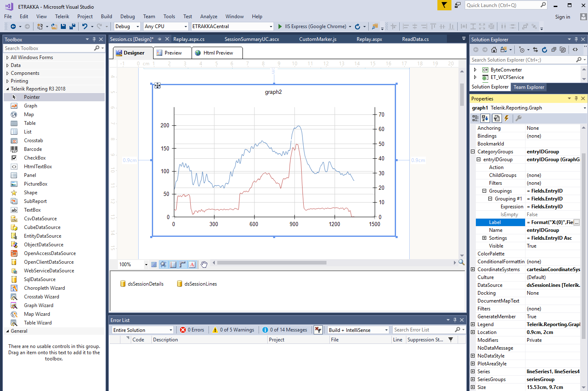Click the Property Pages wrench icon
This screenshot has height=391, width=588.
(518, 118)
